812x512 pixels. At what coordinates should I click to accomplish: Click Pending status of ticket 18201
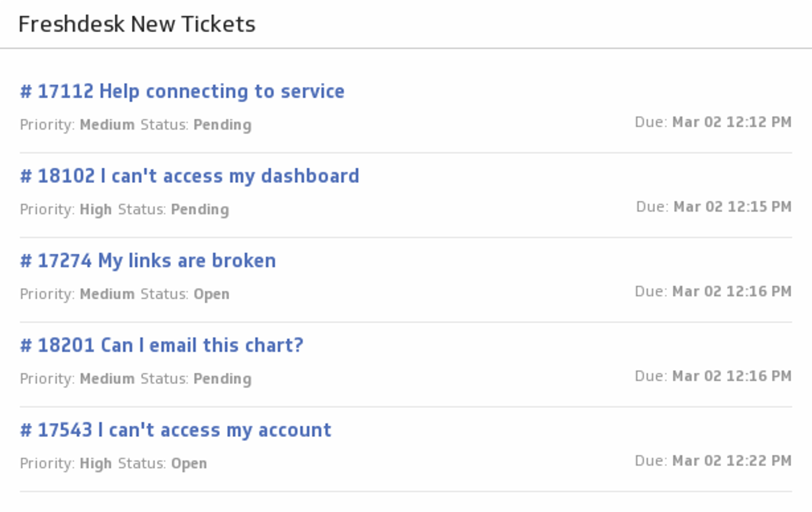(222, 379)
